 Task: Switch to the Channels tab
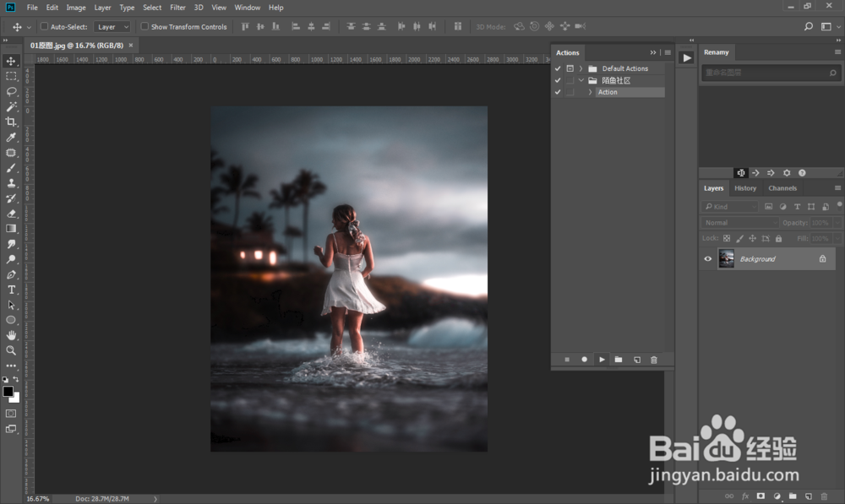[782, 188]
